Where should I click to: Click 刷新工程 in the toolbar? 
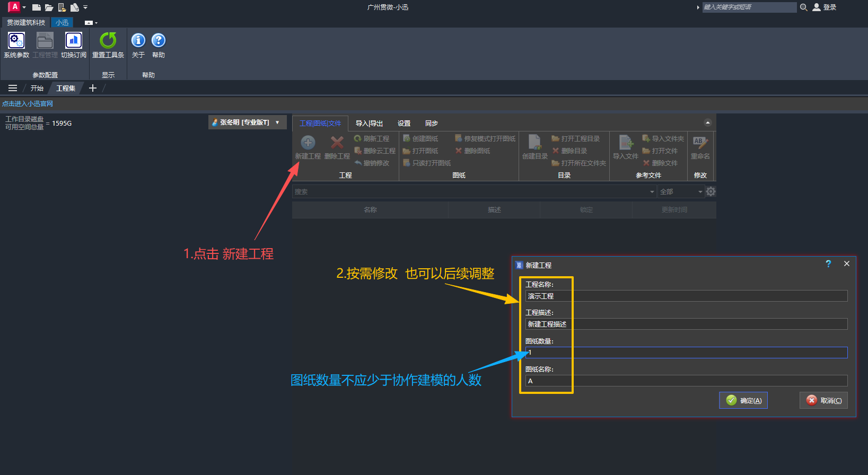click(372, 138)
